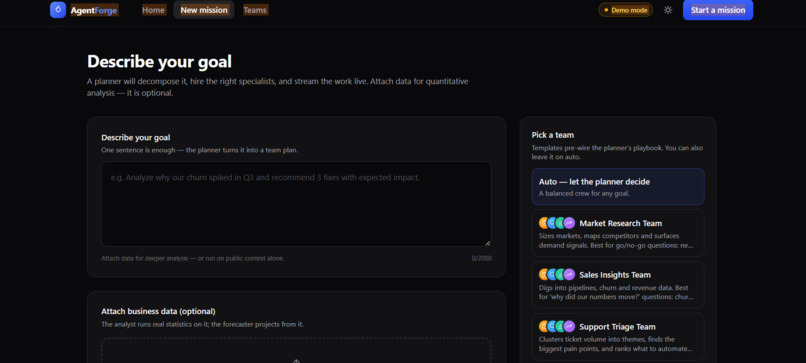The width and height of the screenshot is (806, 363).
Task: Go to the Home nav item
Action: pos(153,10)
